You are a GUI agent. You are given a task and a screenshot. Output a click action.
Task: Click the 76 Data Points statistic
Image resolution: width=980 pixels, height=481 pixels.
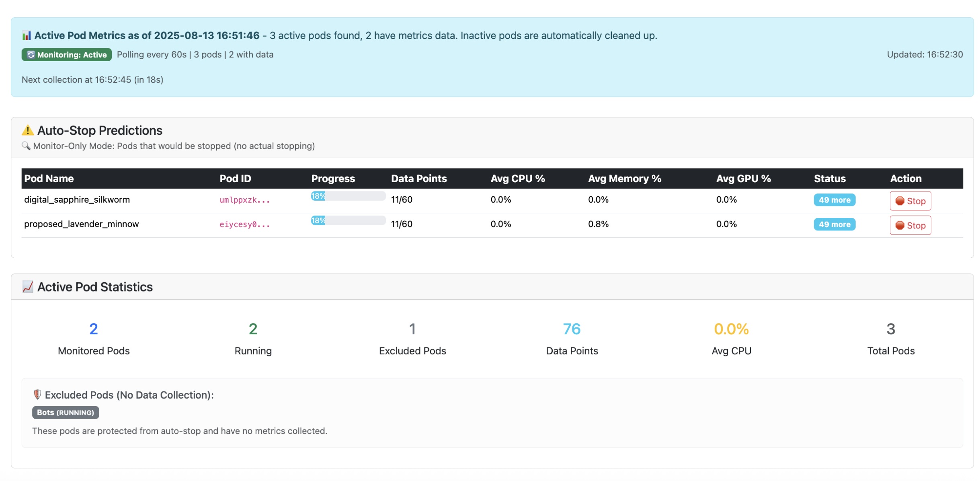pyautogui.click(x=571, y=329)
